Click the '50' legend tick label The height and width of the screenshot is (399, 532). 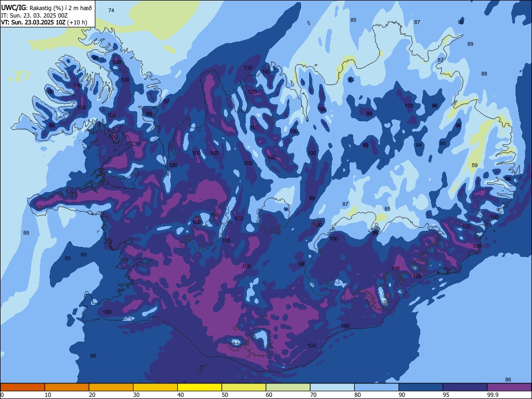point(225,395)
